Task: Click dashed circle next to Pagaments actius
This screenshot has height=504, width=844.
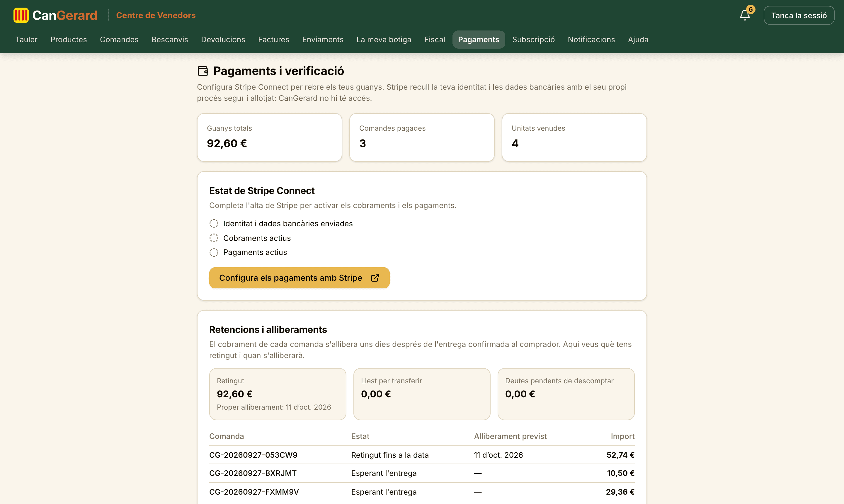Action: pyautogui.click(x=214, y=252)
